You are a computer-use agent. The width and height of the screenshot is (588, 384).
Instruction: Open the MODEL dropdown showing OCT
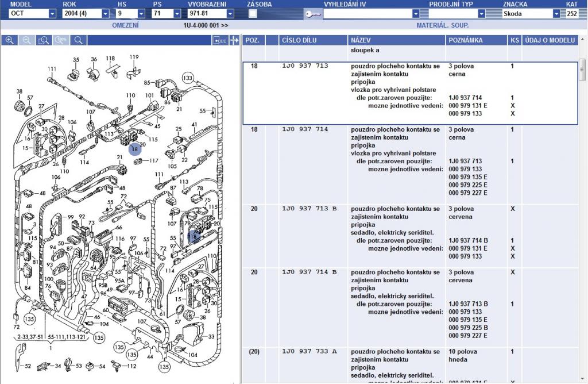pos(52,14)
